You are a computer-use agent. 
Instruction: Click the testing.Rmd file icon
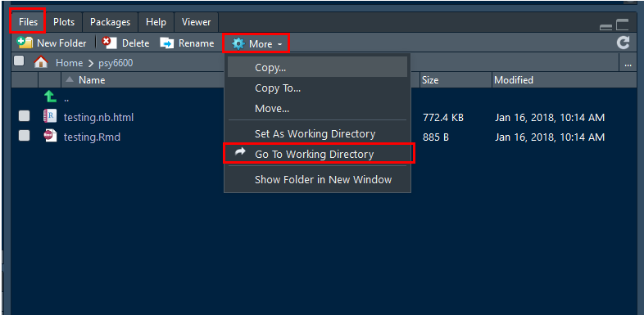tap(50, 136)
